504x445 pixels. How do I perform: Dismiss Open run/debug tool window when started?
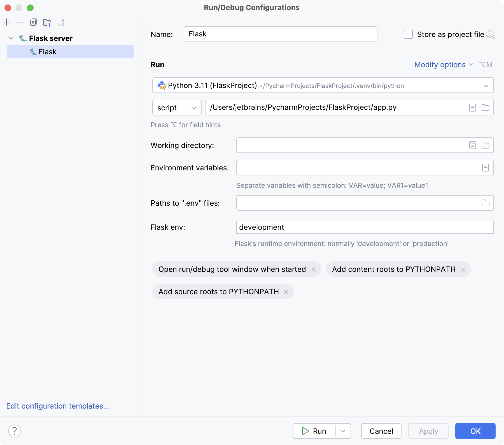click(314, 269)
